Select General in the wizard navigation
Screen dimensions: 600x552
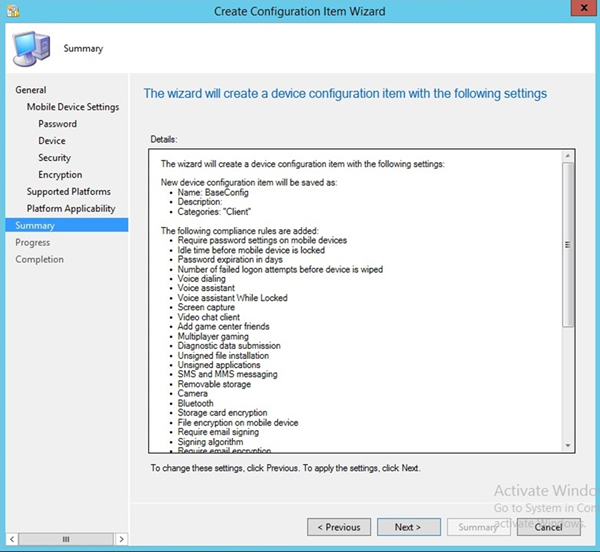click(x=31, y=90)
